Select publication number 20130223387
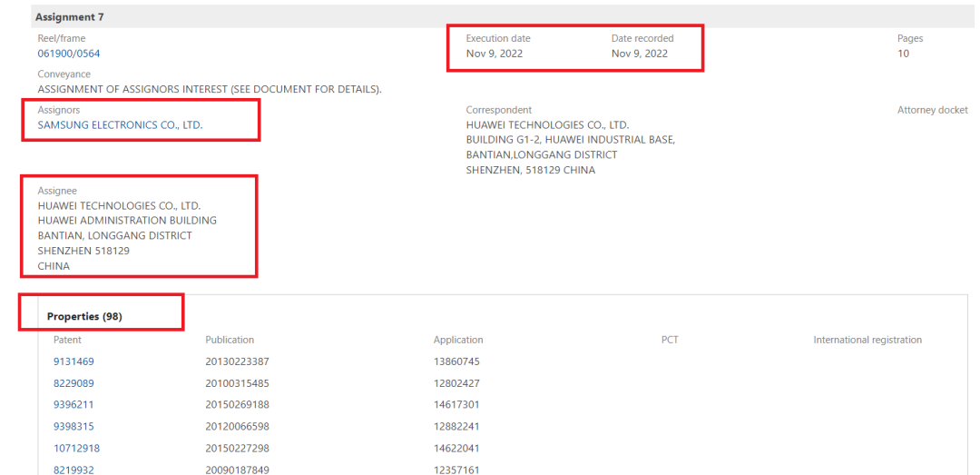Screen dimensions: 980x475 coord(237,361)
